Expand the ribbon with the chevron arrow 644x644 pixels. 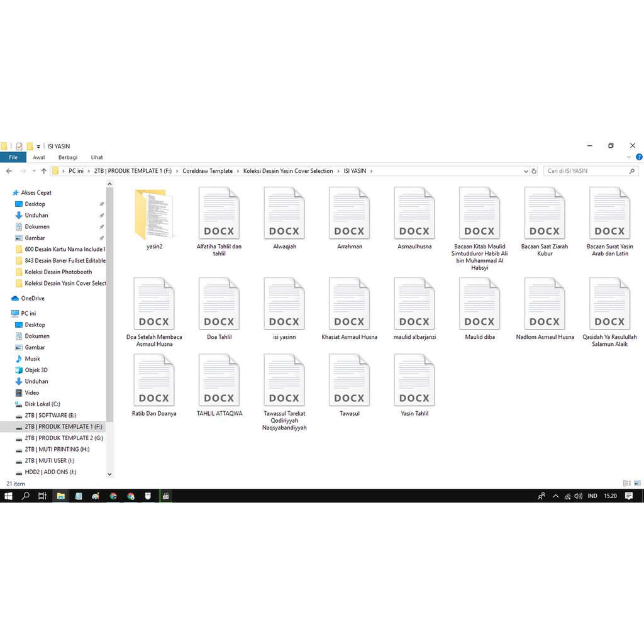click(630, 158)
